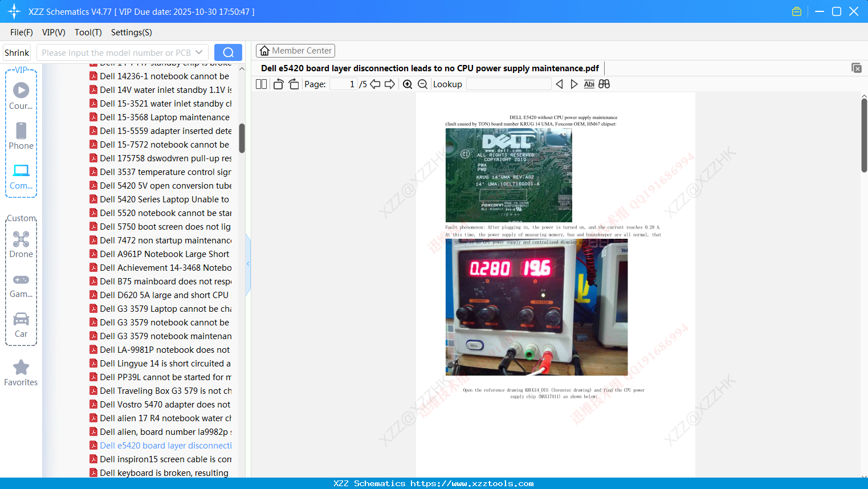Open 'Dell Vostro 5470 adapter does not' file
The image size is (868, 489).
point(160,405)
